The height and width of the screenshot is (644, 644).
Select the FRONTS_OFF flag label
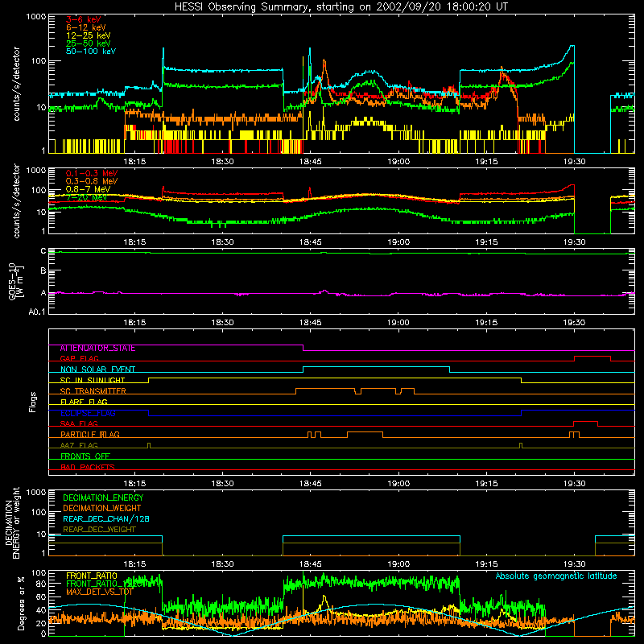85,456
